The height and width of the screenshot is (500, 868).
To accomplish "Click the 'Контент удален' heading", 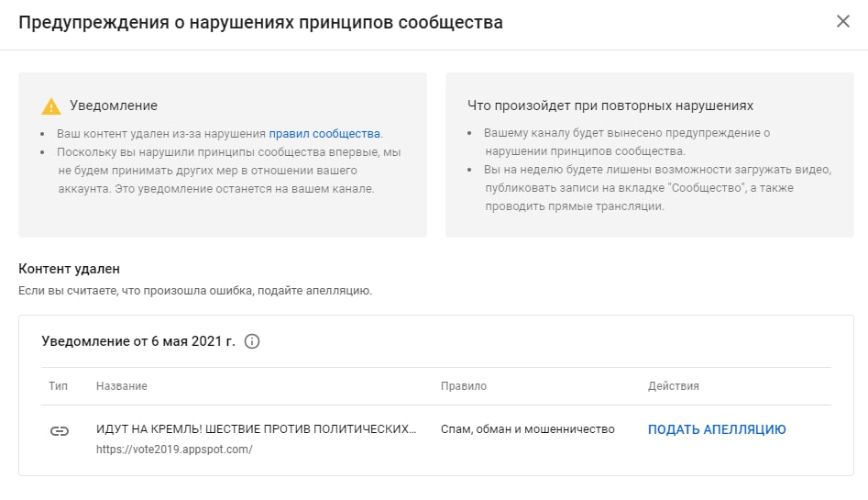I will click(x=69, y=269).
